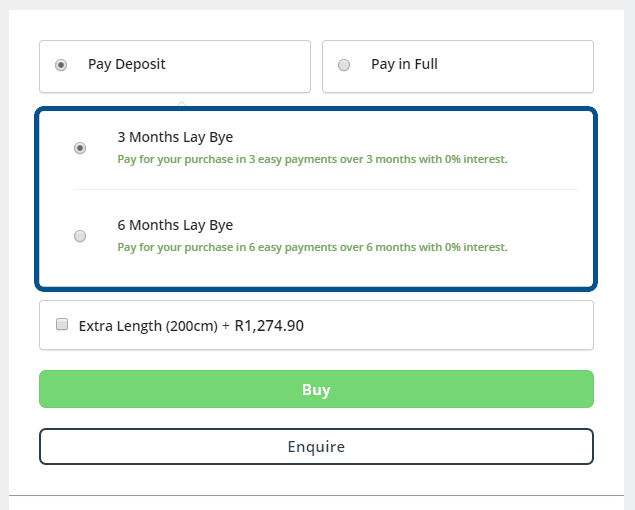The width and height of the screenshot is (635, 510).
Task: Click the 6 Months Lay Bye heading
Action: click(175, 225)
